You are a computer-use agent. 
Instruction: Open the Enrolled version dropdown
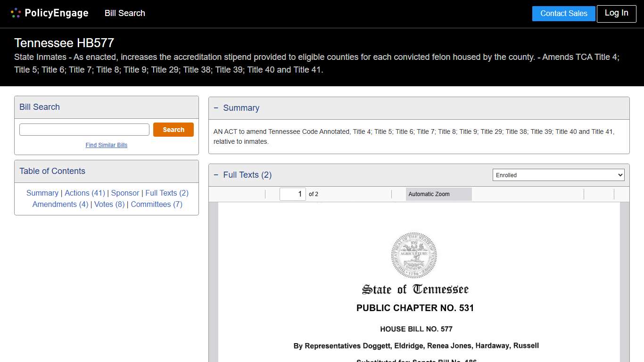(558, 175)
